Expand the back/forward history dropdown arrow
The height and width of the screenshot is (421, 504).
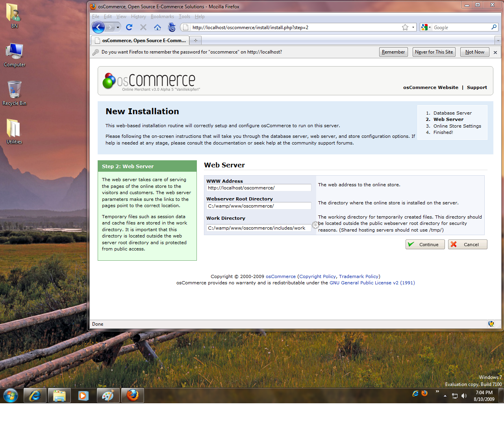pos(118,27)
